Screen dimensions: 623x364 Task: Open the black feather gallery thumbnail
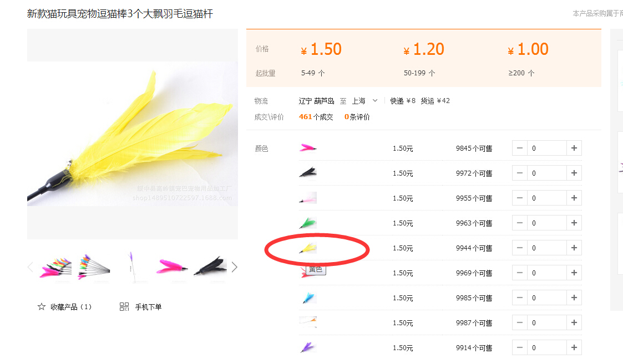[x=210, y=267]
